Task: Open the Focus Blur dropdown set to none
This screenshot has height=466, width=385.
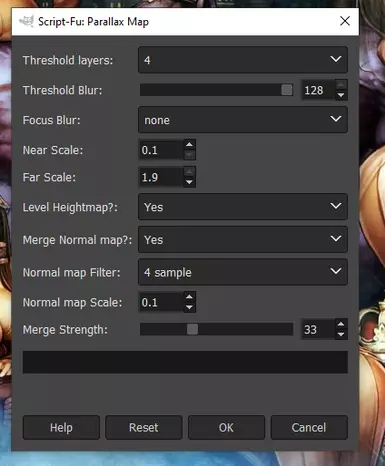Action: click(x=243, y=120)
